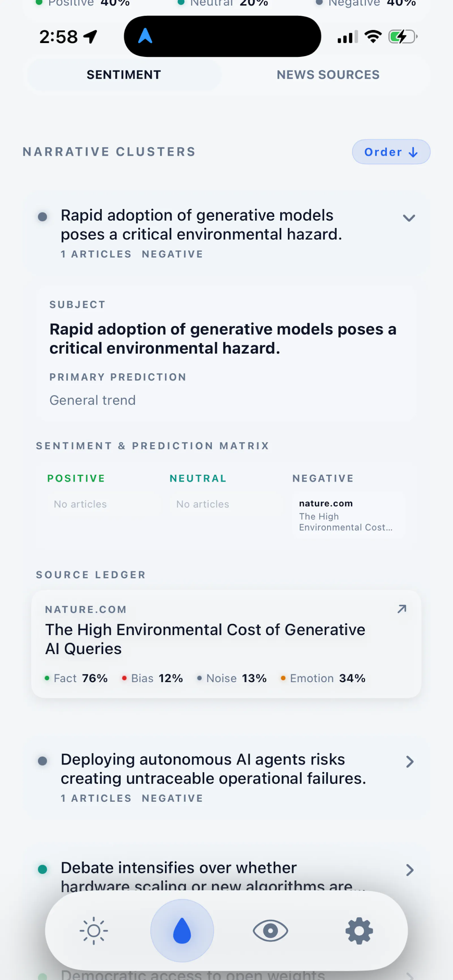Expand the autonomous AI agents cluster
This screenshot has height=980, width=453.
click(x=226, y=776)
